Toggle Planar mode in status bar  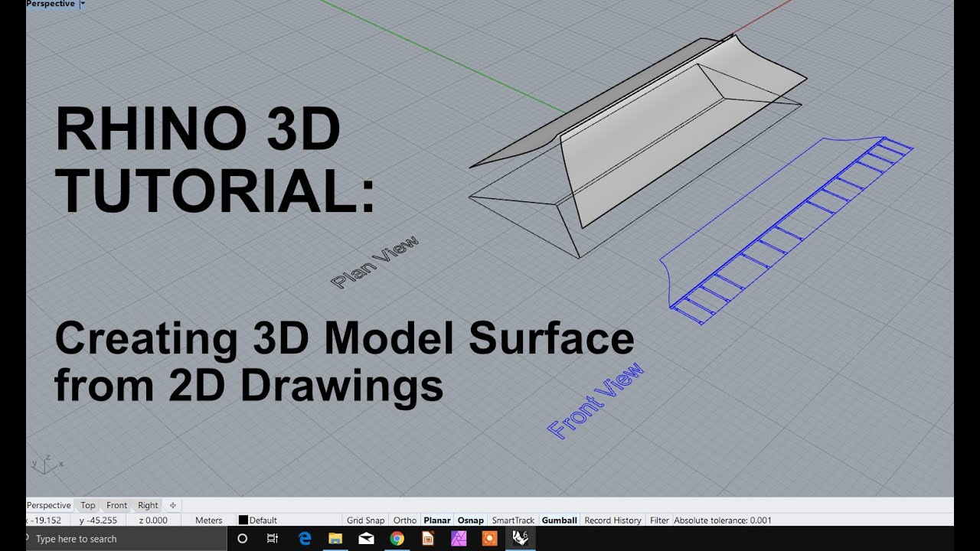[437, 520]
